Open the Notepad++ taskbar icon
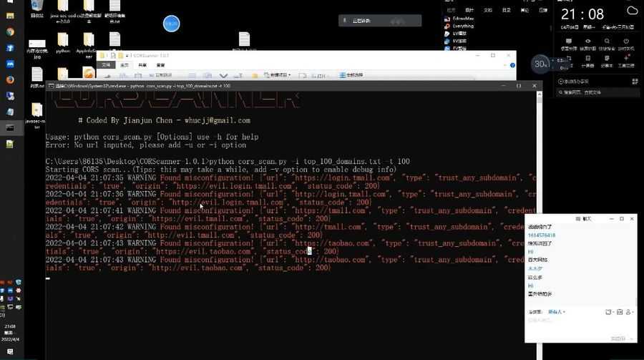Viewport: 644px width, 360px height. [10, 144]
